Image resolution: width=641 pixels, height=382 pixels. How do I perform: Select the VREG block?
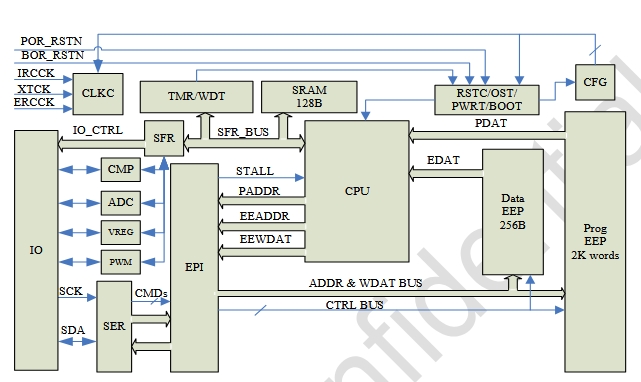(x=121, y=232)
